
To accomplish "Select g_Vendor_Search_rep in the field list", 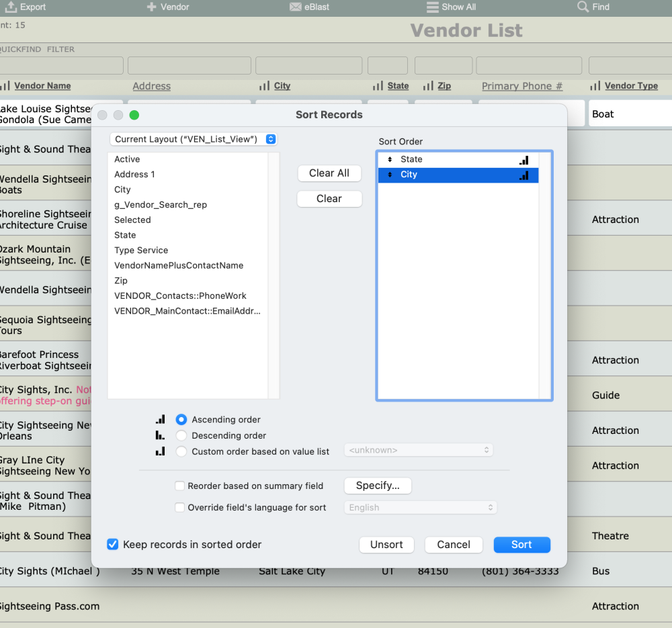I will 187,205.
